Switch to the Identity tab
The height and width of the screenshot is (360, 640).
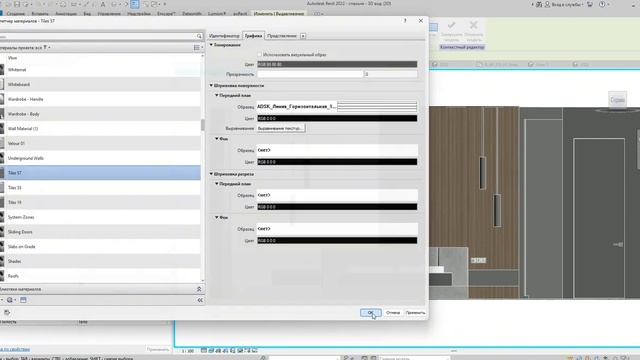[x=224, y=36]
